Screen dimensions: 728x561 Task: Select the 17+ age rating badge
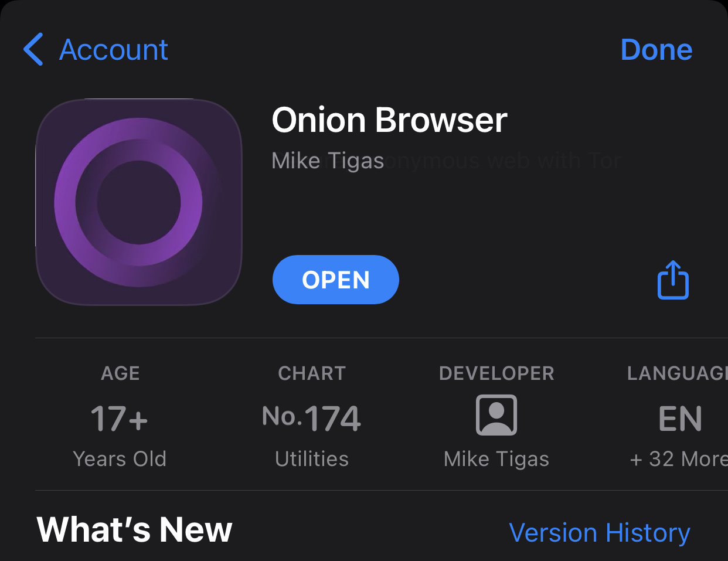[120, 417]
